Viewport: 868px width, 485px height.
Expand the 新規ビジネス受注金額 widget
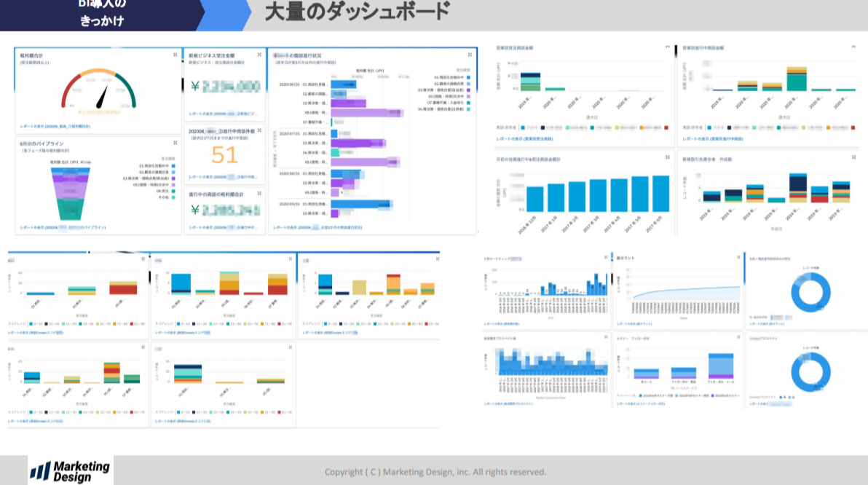259,55
